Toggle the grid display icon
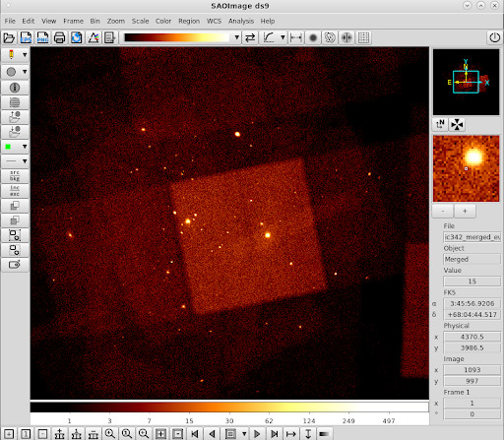 click(x=363, y=37)
